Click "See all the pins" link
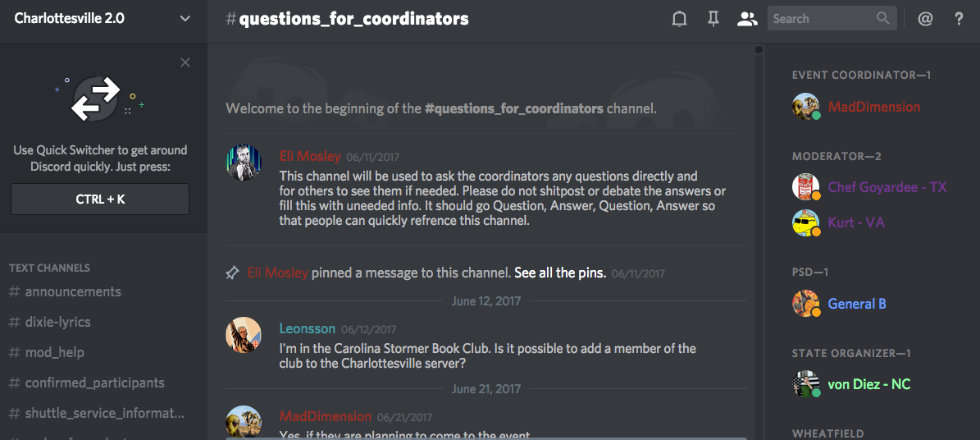Screen dimensions: 980x440 click(560, 273)
